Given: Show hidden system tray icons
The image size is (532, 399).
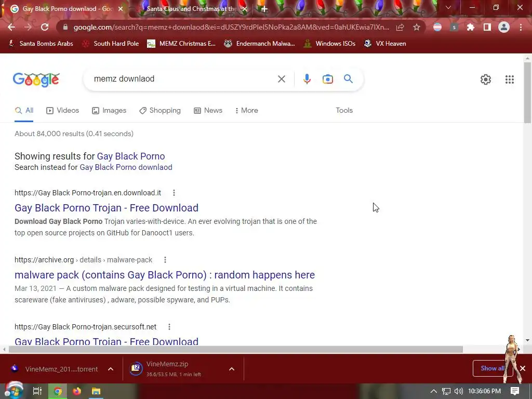Looking at the screenshot, I should 434,391.
